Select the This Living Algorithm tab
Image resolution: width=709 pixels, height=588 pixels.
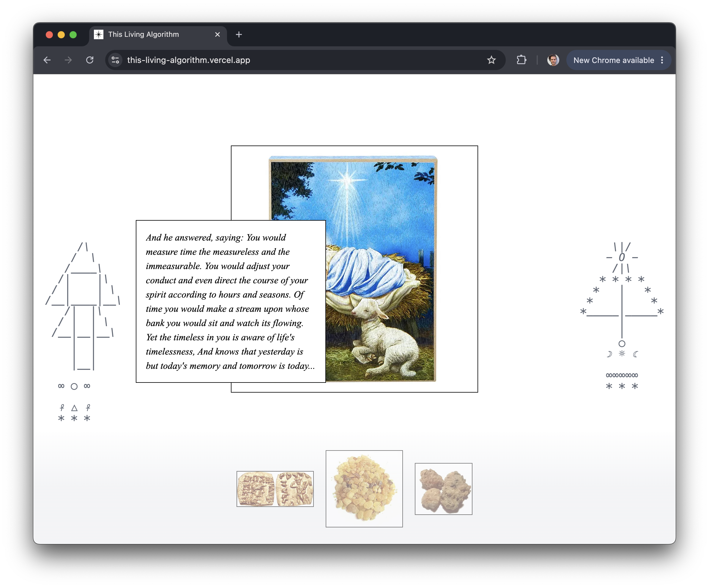pos(158,34)
